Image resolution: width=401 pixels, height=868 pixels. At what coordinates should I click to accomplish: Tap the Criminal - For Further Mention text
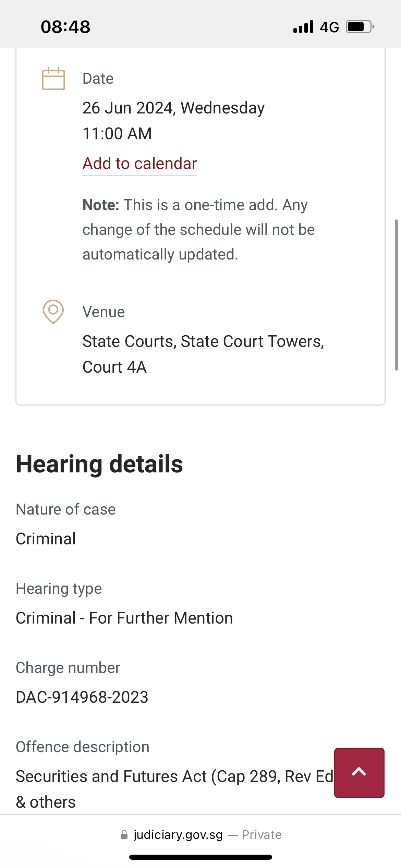tap(124, 618)
